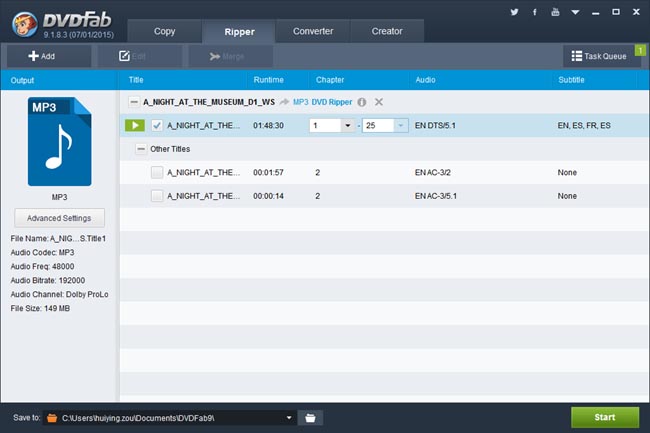Click the Runtime column header

click(x=269, y=80)
